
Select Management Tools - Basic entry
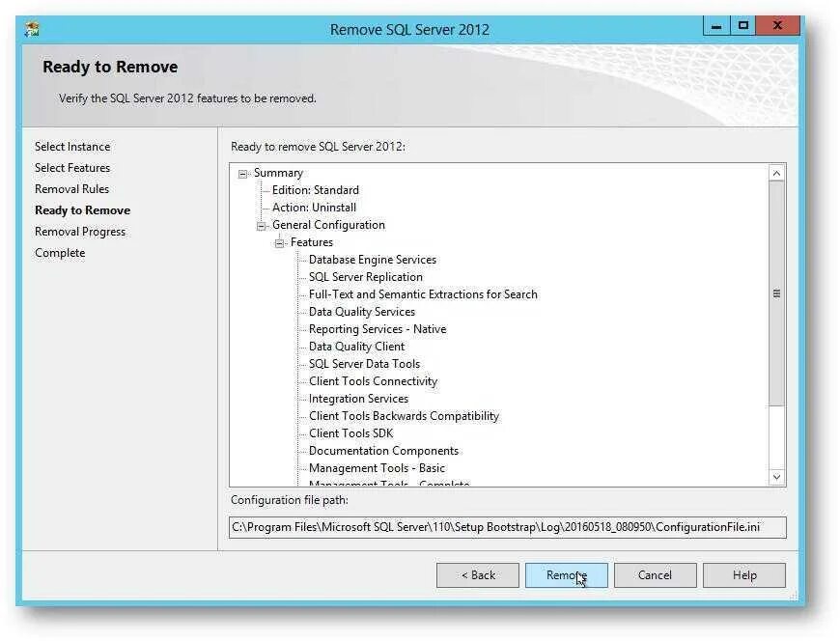click(x=377, y=468)
